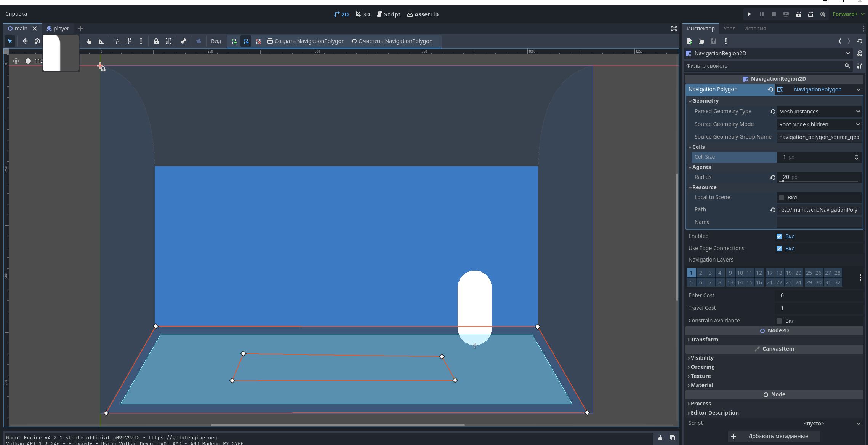Switch to the Узел tab
868x445 pixels.
tap(729, 29)
